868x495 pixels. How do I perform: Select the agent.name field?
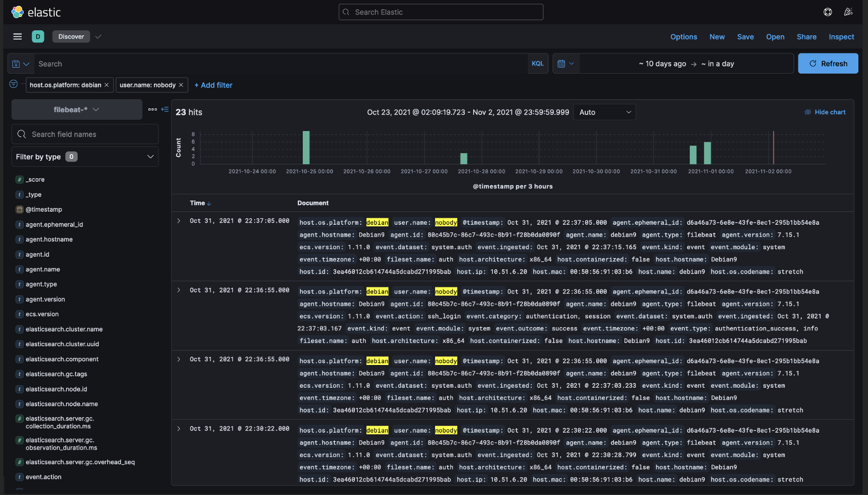pos(43,269)
